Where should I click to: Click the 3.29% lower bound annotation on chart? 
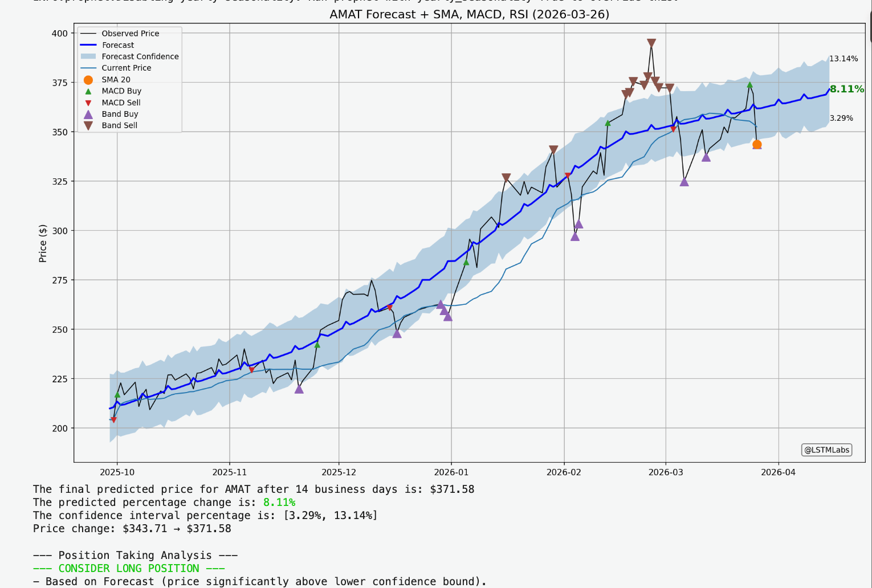tap(841, 119)
